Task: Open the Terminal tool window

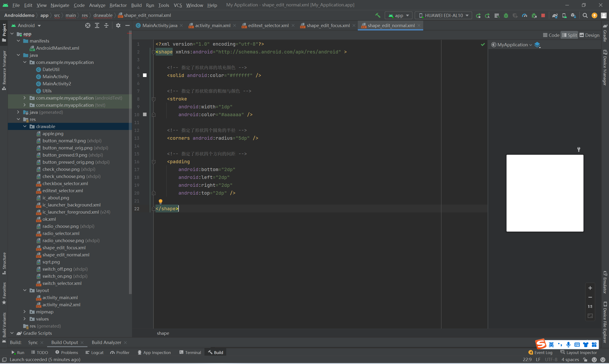Action: click(x=190, y=352)
